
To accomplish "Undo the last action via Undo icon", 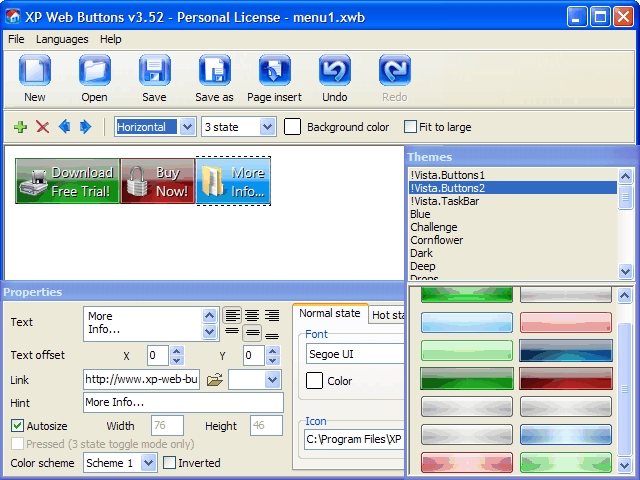I will tap(334, 73).
